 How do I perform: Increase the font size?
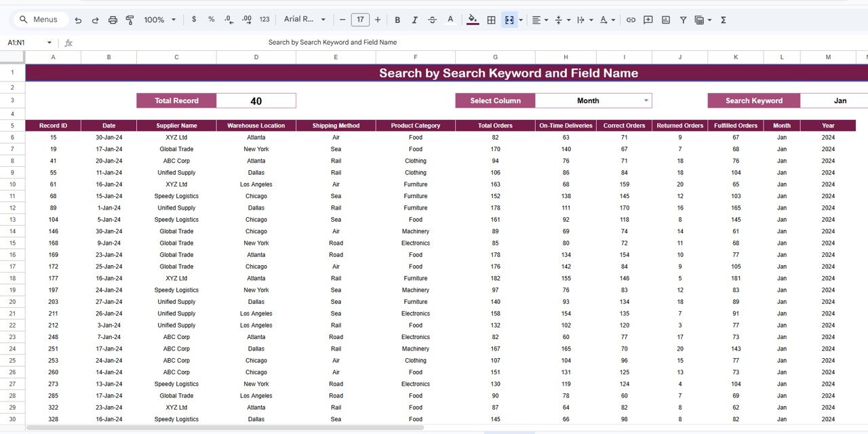coord(378,20)
